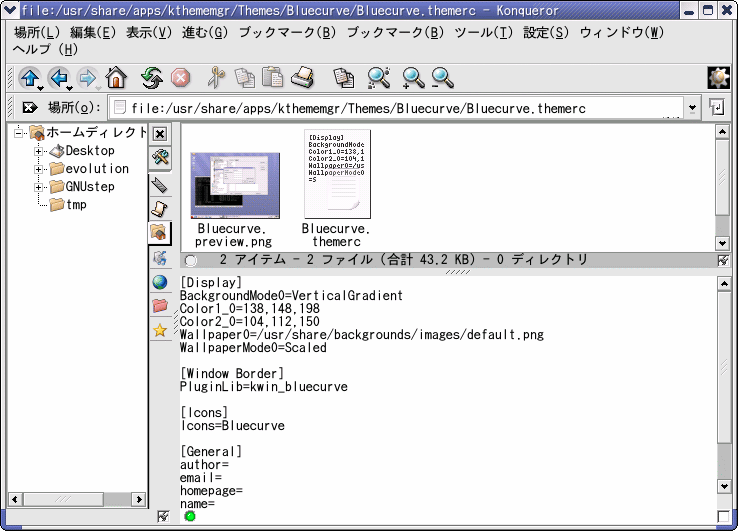Click the red Stop loading icon
This screenshot has width=738, height=531.
[x=180, y=78]
